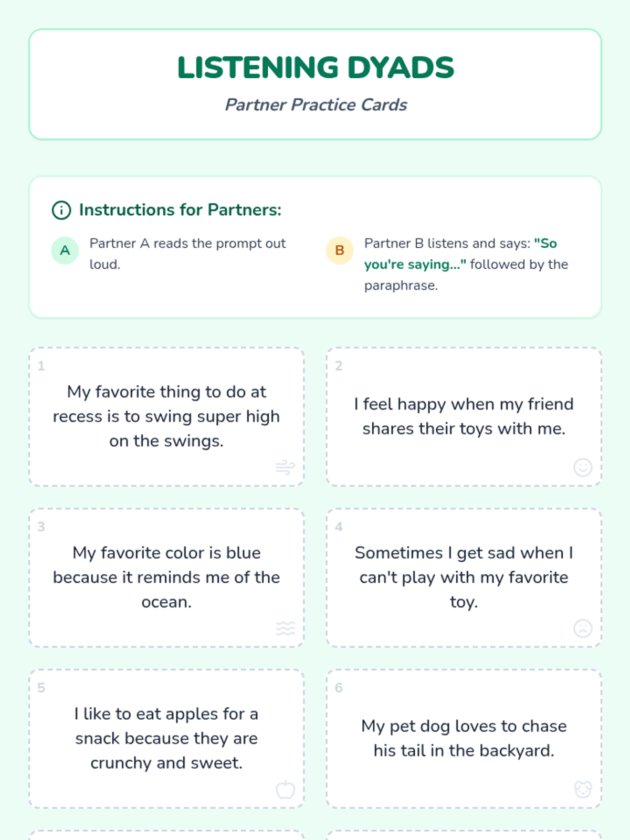Screen dimensions: 630x840
Task: Click the apple icon on card 5
Action: click(285, 790)
